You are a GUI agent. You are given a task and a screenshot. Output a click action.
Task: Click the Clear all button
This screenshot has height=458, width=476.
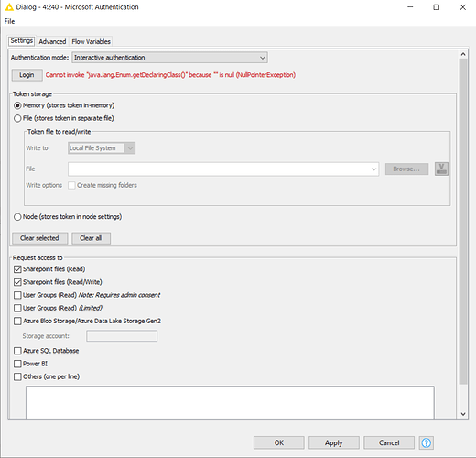(x=91, y=238)
